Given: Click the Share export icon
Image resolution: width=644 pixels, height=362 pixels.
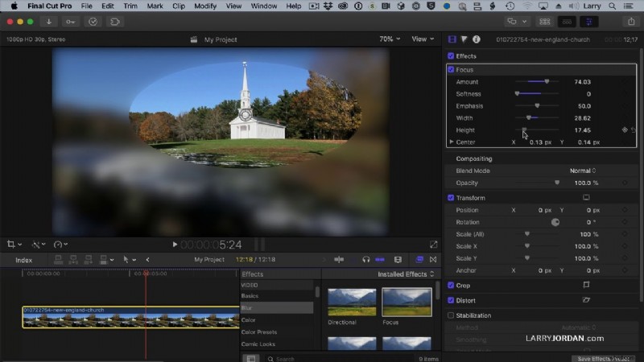Looking at the screenshot, I should click(x=631, y=22).
